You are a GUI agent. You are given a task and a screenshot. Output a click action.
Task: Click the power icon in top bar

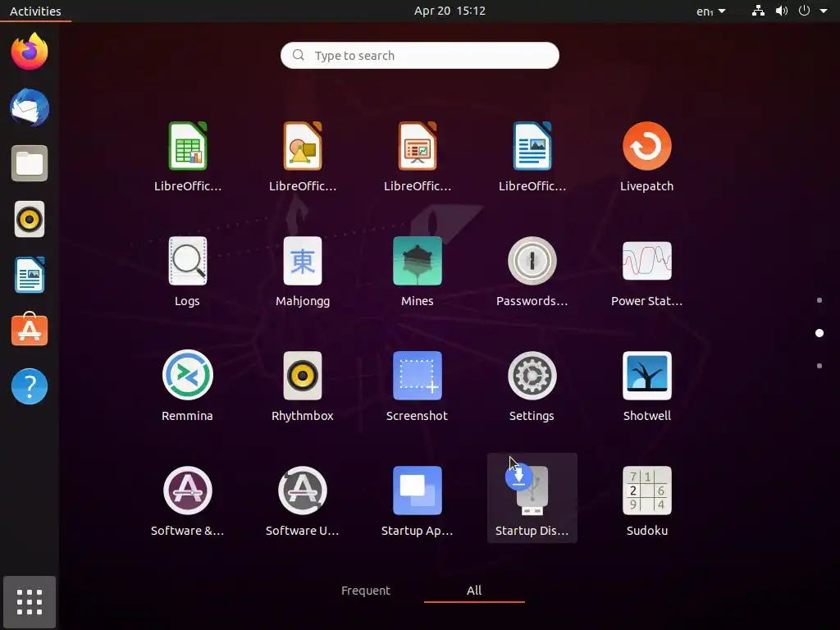(x=804, y=11)
